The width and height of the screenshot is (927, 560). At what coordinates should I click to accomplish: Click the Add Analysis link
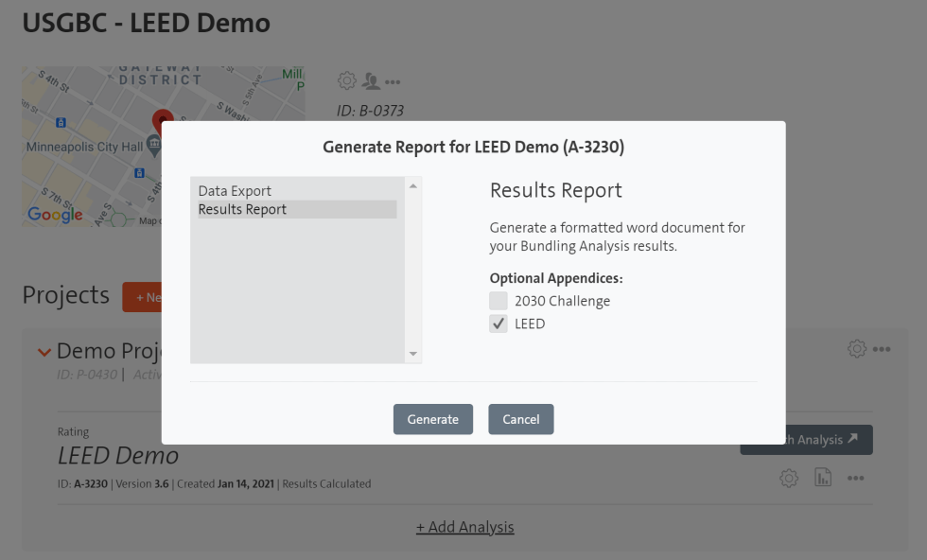click(465, 527)
